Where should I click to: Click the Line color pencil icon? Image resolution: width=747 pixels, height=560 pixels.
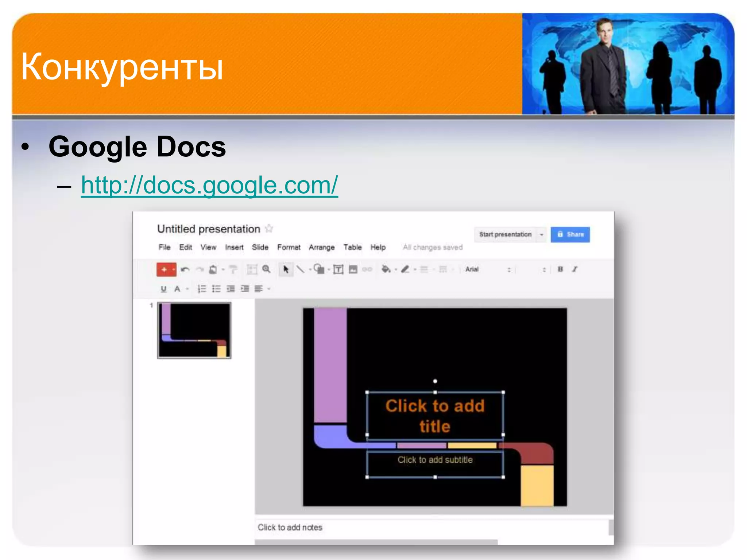click(405, 269)
